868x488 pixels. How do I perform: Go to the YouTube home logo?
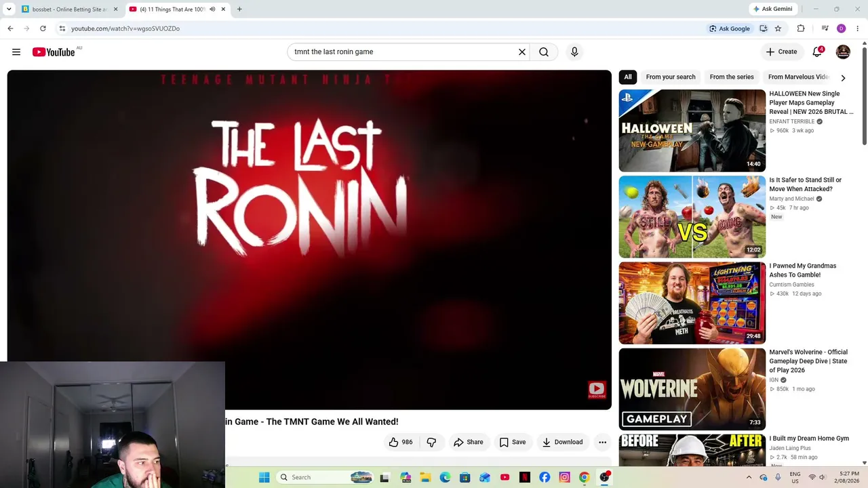coord(54,52)
